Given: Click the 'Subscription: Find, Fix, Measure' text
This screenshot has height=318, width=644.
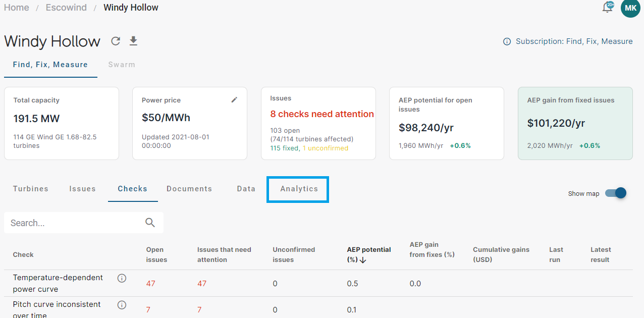Looking at the screenshot, I should (x=574, y=41).
